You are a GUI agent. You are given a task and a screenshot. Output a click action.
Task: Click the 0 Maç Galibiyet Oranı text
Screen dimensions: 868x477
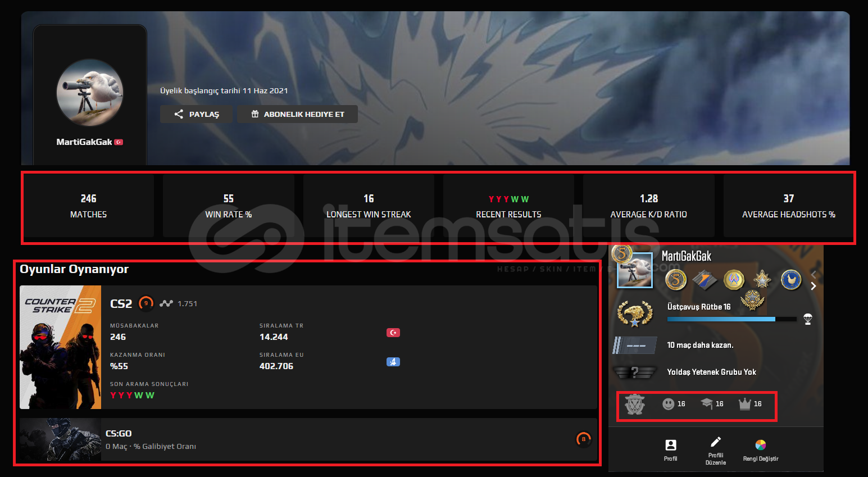(x=151, y=447)
